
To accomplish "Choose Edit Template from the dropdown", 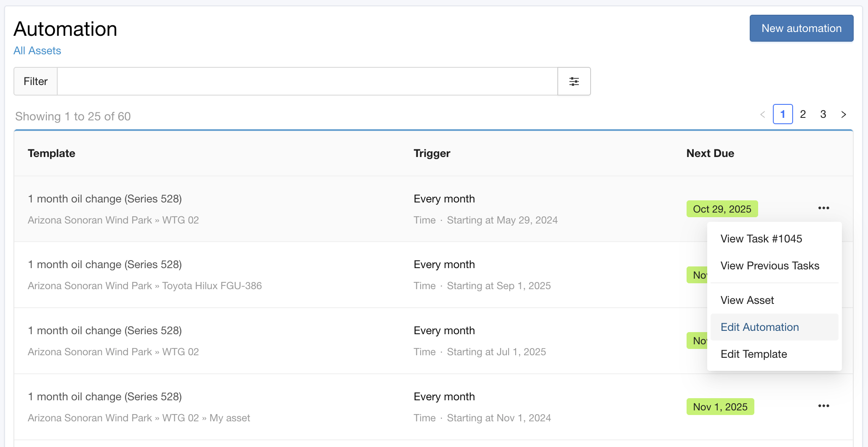I will 754,354.
